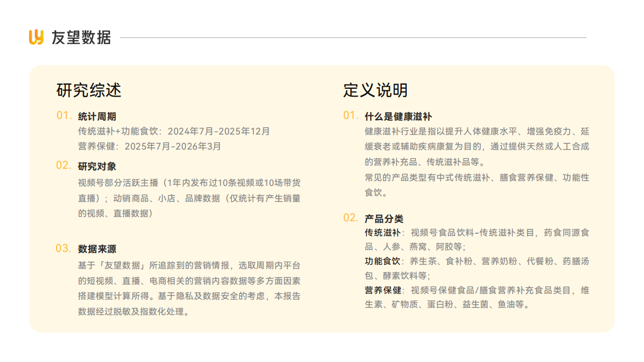Select the 定义说明 section heading
This screenshot has width=644, height=362.
pos(375,90)
